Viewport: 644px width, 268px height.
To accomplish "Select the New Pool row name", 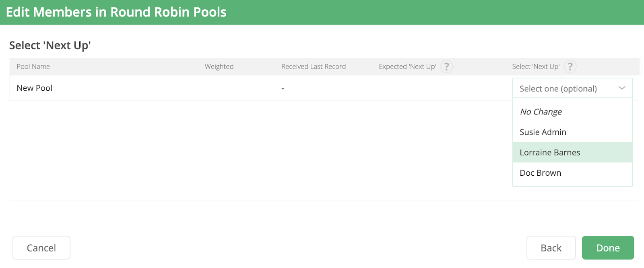I will 35,88.
